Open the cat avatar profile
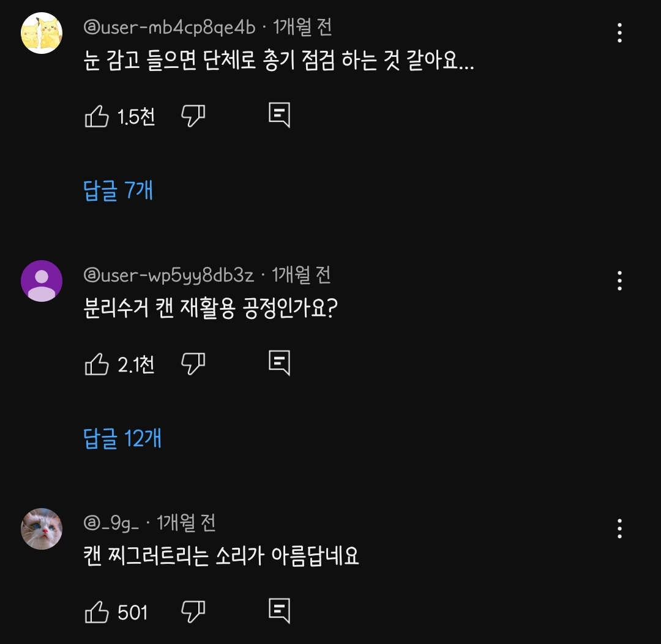661x644 pixels. [x=42, y=529]
